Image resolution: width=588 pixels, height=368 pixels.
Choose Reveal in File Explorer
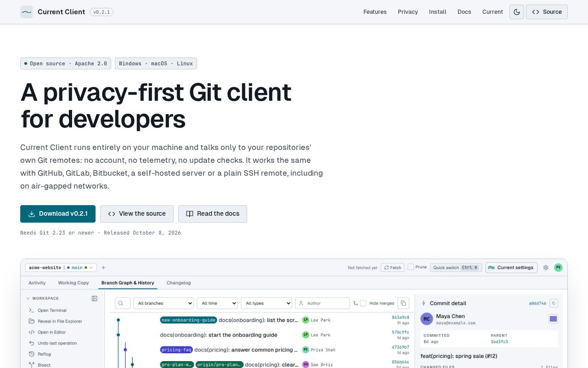tap(60, 321)
